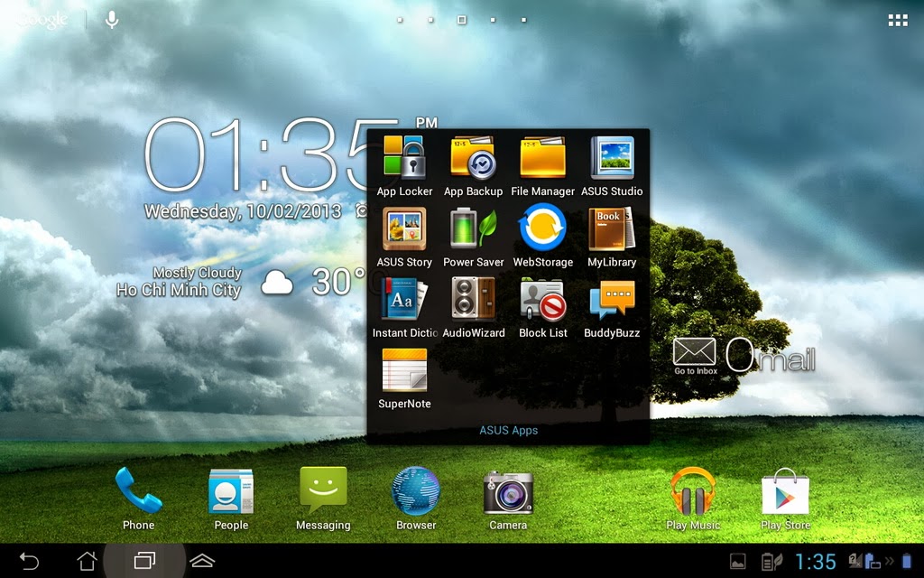The image size is (924, 578).
Task: Launch ASUS Studio
Action: [612, 158]
